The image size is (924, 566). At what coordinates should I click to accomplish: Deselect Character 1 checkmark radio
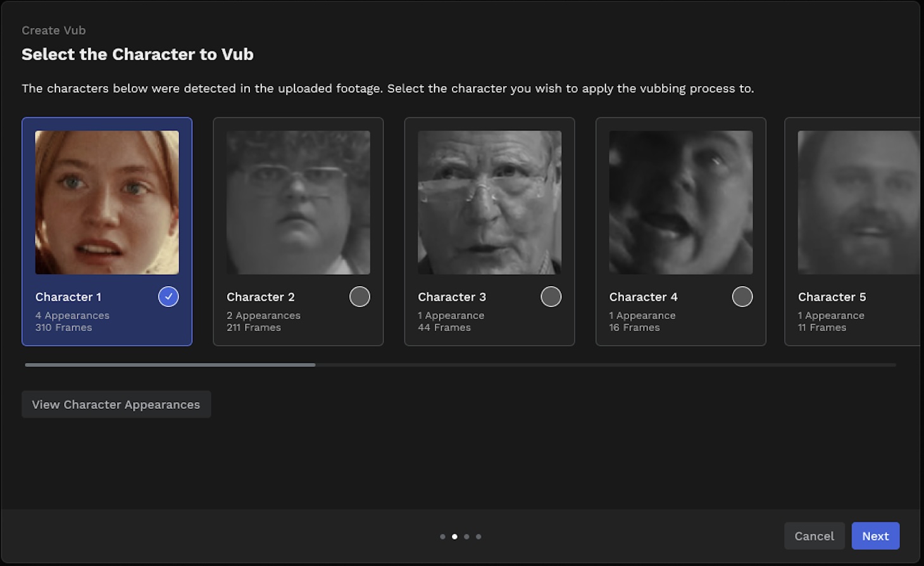pos(168,296)
